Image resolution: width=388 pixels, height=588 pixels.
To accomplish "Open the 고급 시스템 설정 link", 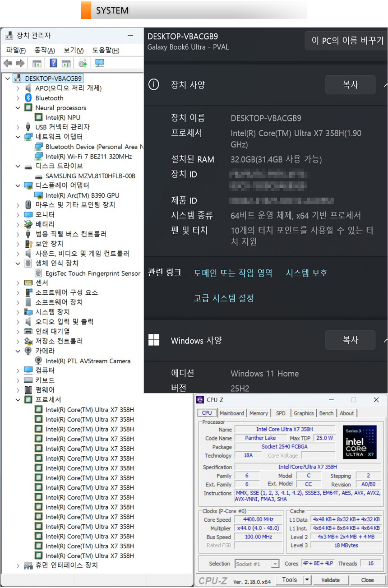I will coord(224,298).
